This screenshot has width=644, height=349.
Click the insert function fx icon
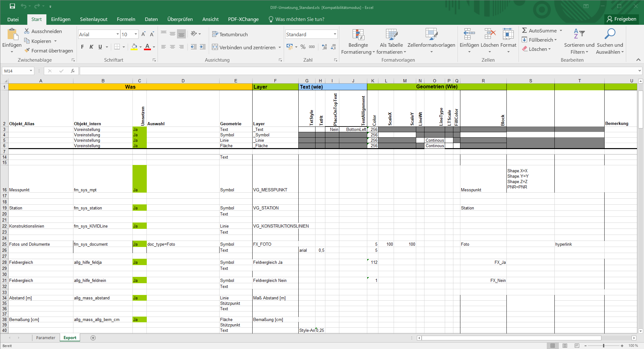click(73, 71)
